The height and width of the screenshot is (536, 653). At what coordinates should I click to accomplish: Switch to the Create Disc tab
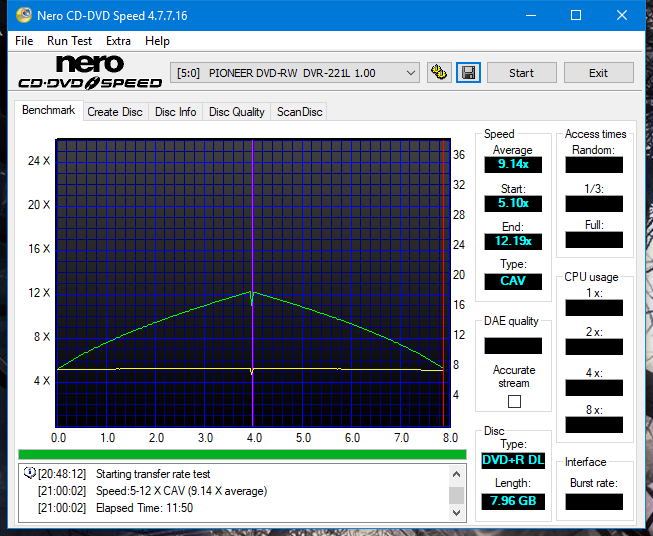[x=115, y=112]
